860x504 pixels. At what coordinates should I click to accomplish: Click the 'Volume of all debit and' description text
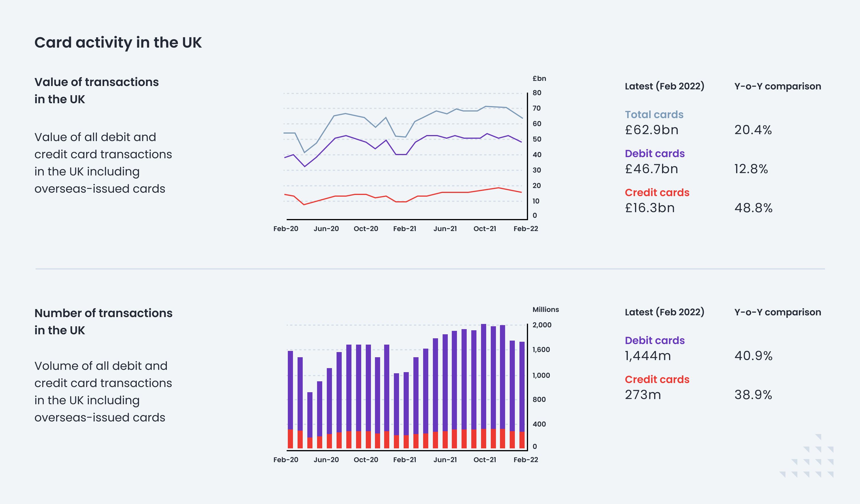pos(101,366)
